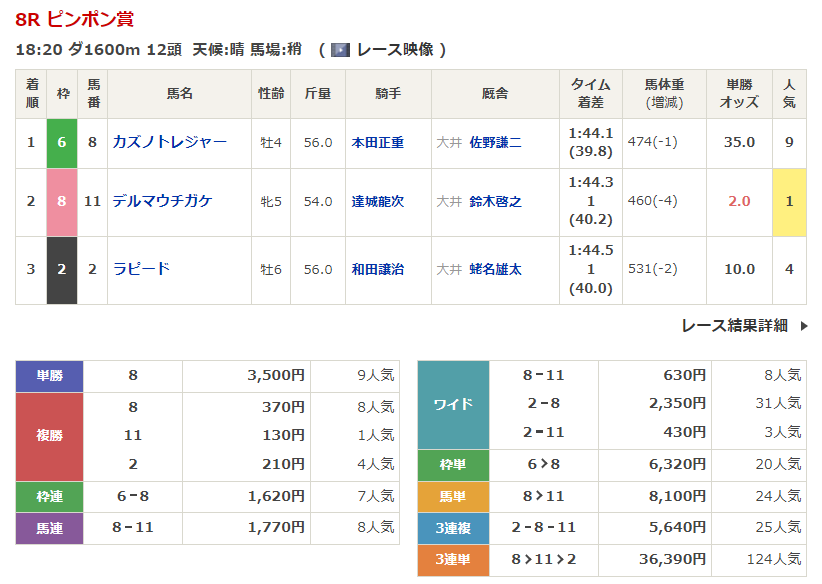Click the 馬連 payout label
Screen dimensions: 822x584
(49, 527)
